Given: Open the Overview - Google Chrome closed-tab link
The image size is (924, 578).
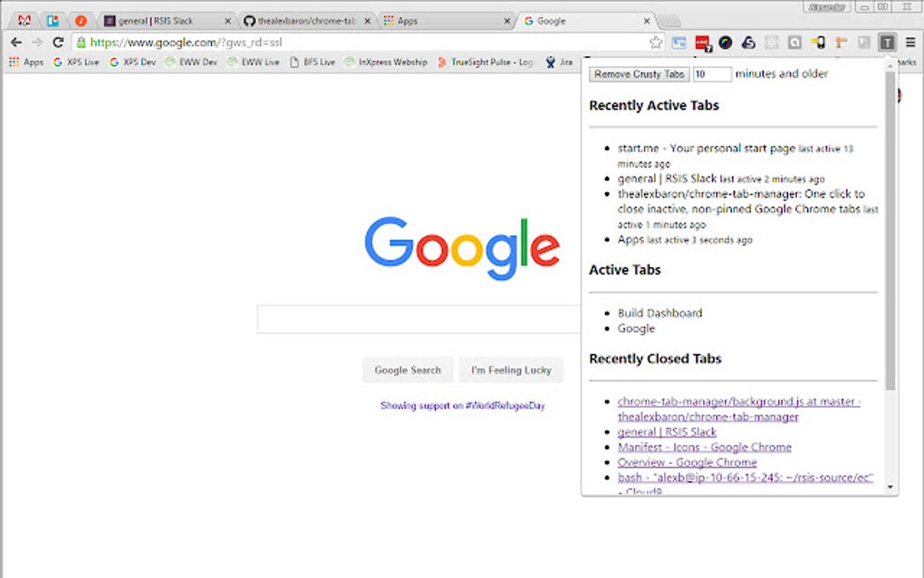Looking at the screenshot, I should click(687, 462).
